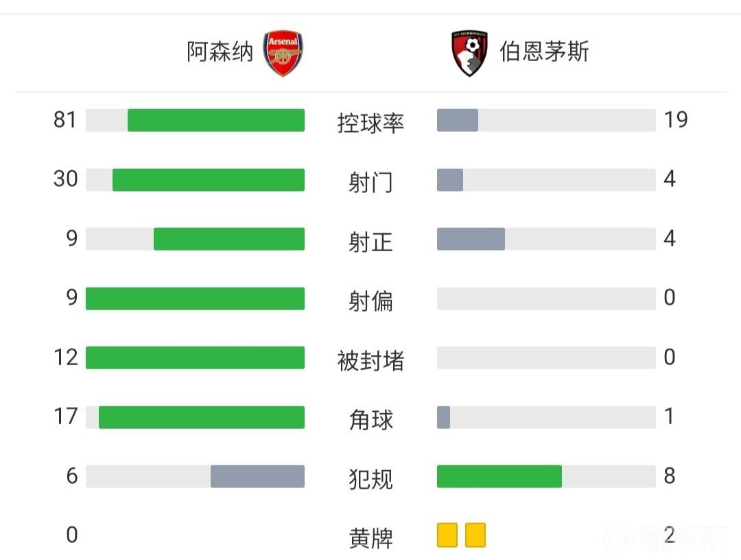Tap the 角球 stat label
The height and width of the screenshot is (560, 741).
pyautogui.click(x=370, y=419)
